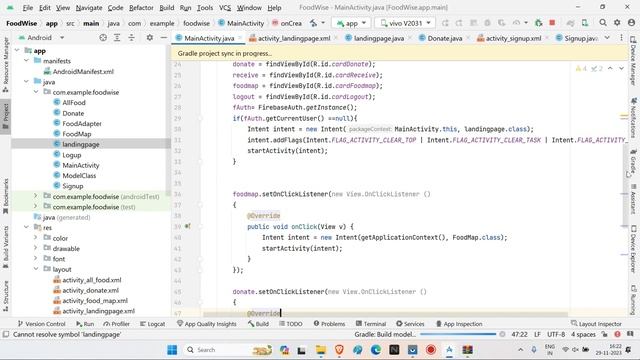640x360 pixels.
Task: Open the Structure side tool window
Action: pyautogui.click(x=6, y=296)
